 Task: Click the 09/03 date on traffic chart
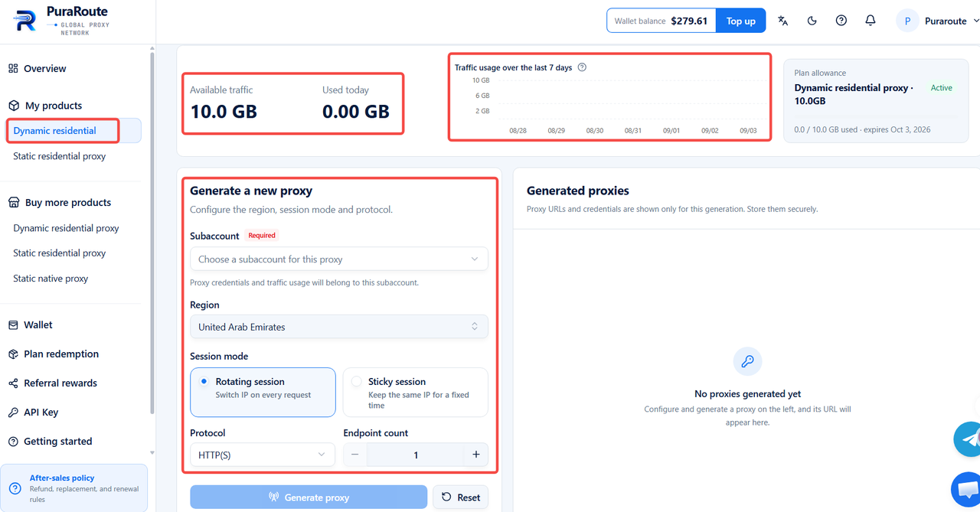[x=748, y=131]
